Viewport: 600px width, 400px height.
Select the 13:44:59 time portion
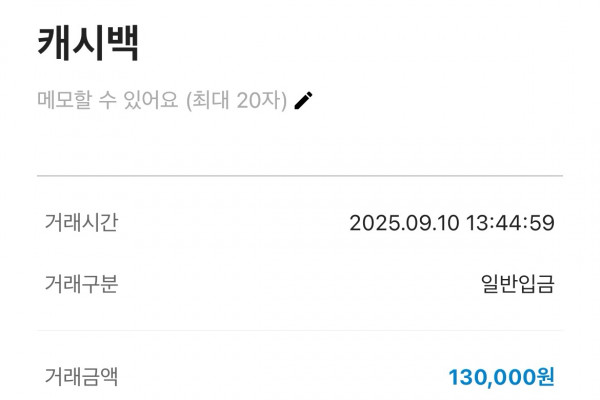[510, 223]
